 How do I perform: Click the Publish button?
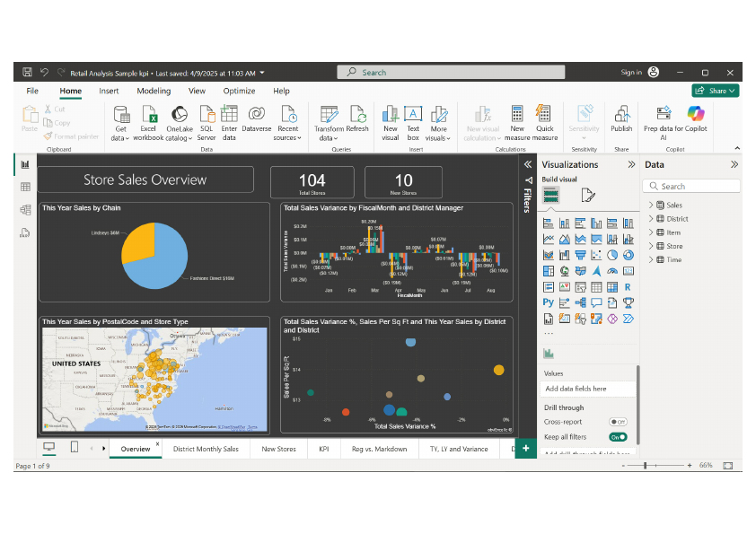(x=621, y=119)
